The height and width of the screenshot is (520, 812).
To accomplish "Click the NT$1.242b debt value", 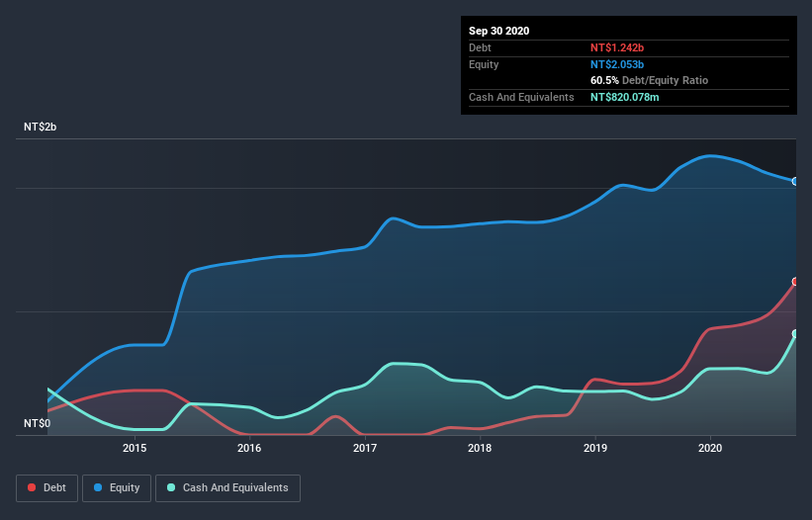I will pyautogui.click(x=617, y=47).
